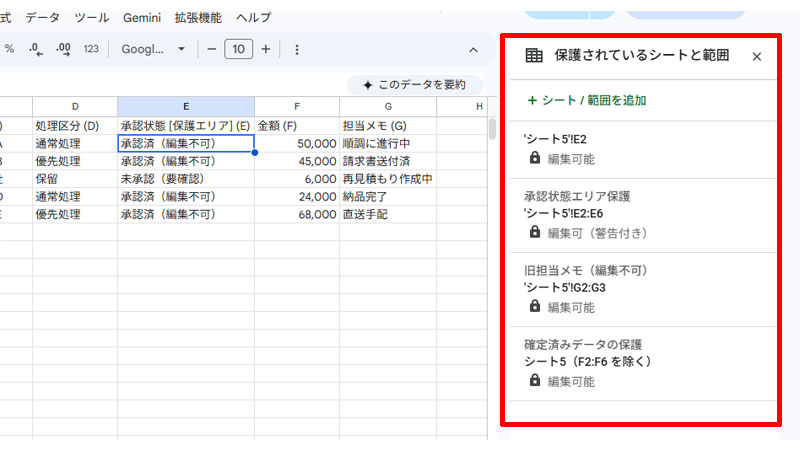800x450 pixels.
Task: Select column G header
Action: (388, 107)
